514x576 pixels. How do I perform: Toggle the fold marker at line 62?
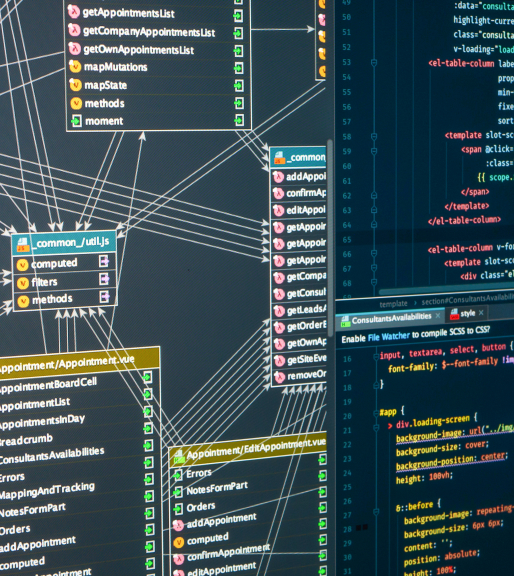(374, 195)
